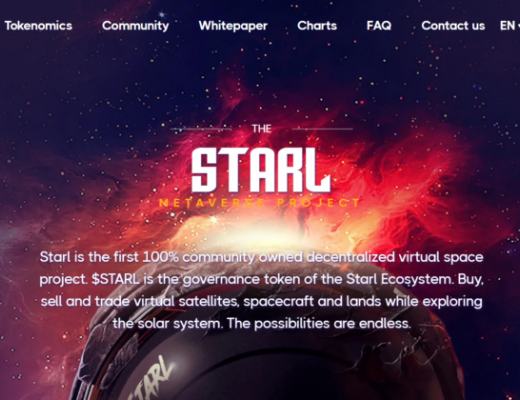Click the 100% text in description
Image resolution: width=520 pixels, height=400 pixels.
coord(160,257)
